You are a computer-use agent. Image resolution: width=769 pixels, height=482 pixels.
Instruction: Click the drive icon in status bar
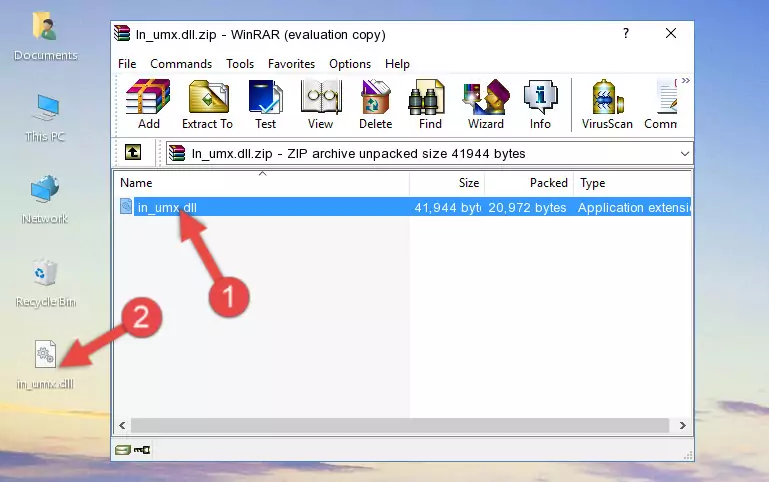point(123,450)
